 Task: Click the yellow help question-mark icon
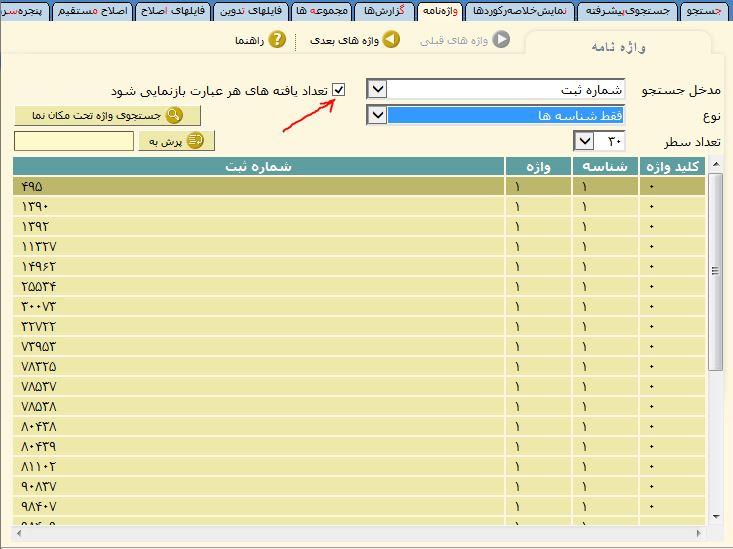click(277, 40)
